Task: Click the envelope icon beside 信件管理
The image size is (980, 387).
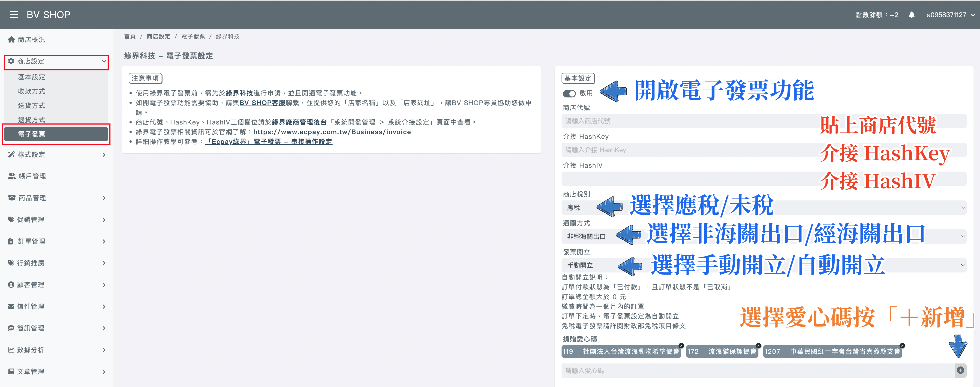Action: point(11,306)
